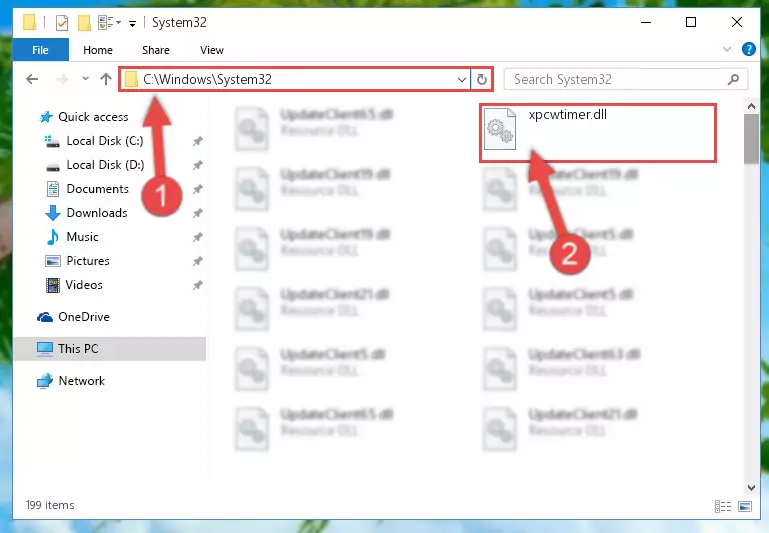
Task: Open Help with the blue question mark icon
Action: pyautogui.click(x=748, y=49)
